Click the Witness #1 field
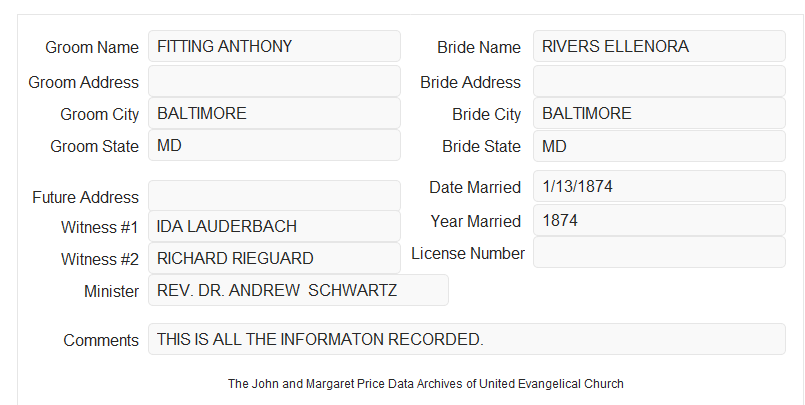805x405 pixels. pyautogui.click(x=274, y=226)
